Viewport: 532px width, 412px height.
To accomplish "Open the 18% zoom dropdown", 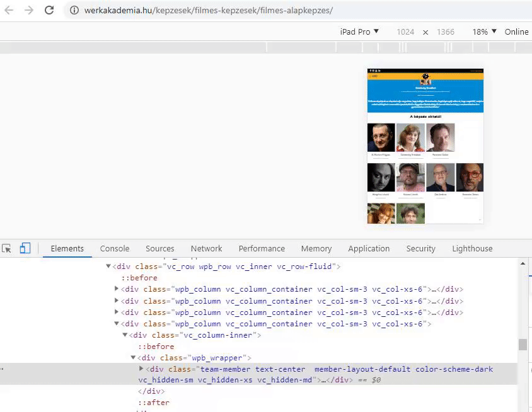I will [484, 32].
